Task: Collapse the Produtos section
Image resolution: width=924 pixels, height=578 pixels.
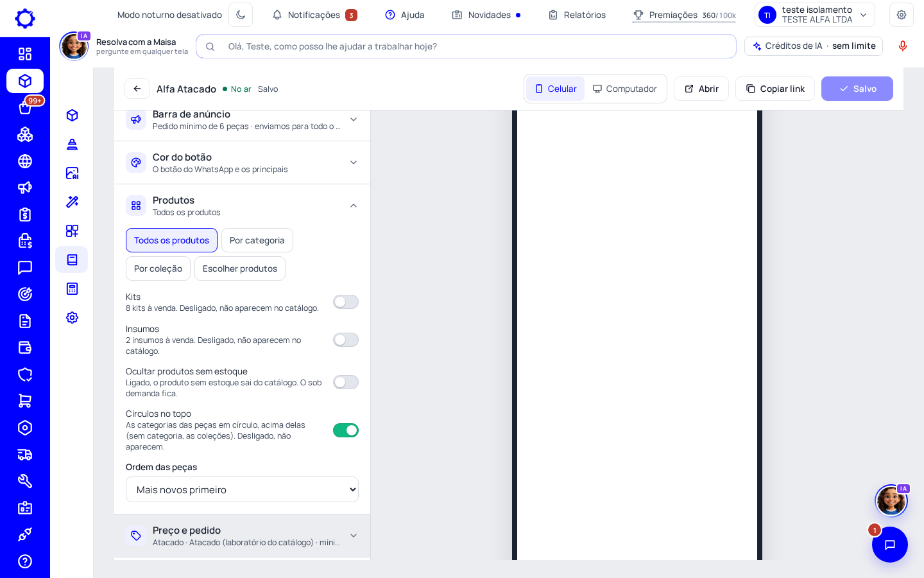Action: pos(242,206)
